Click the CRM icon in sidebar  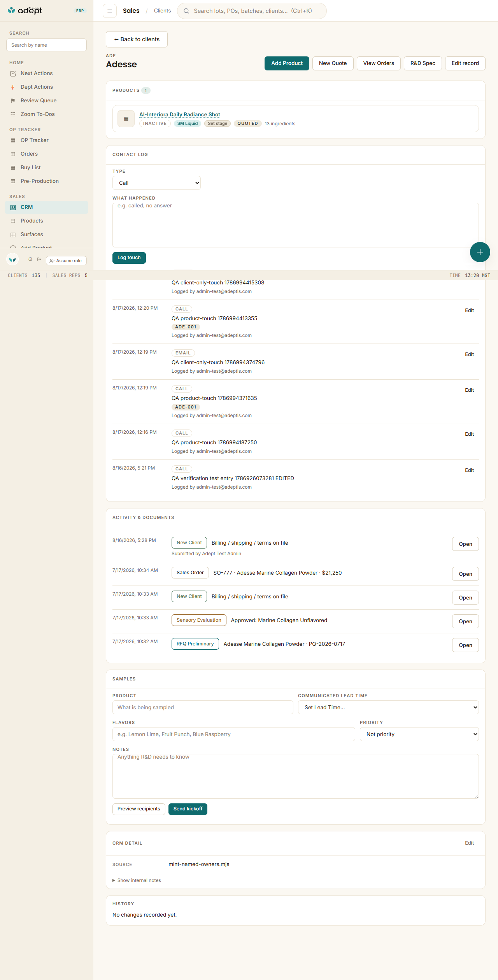click(13, 207)
